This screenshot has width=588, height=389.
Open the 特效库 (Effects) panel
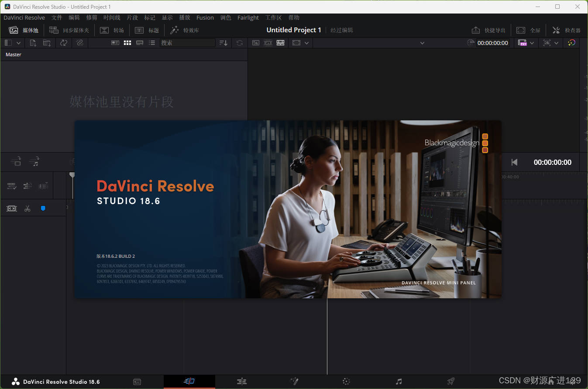[185, 30]
